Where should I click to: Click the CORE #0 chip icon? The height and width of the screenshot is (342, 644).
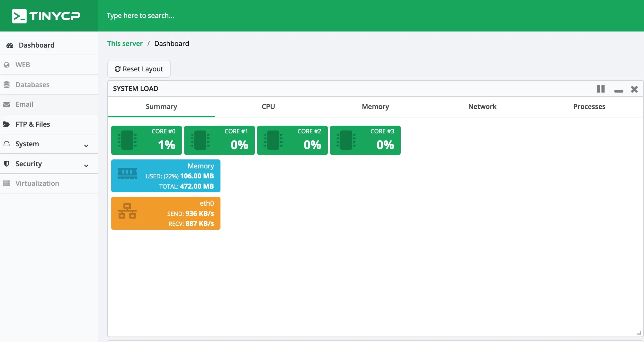(x=127, y=140)
